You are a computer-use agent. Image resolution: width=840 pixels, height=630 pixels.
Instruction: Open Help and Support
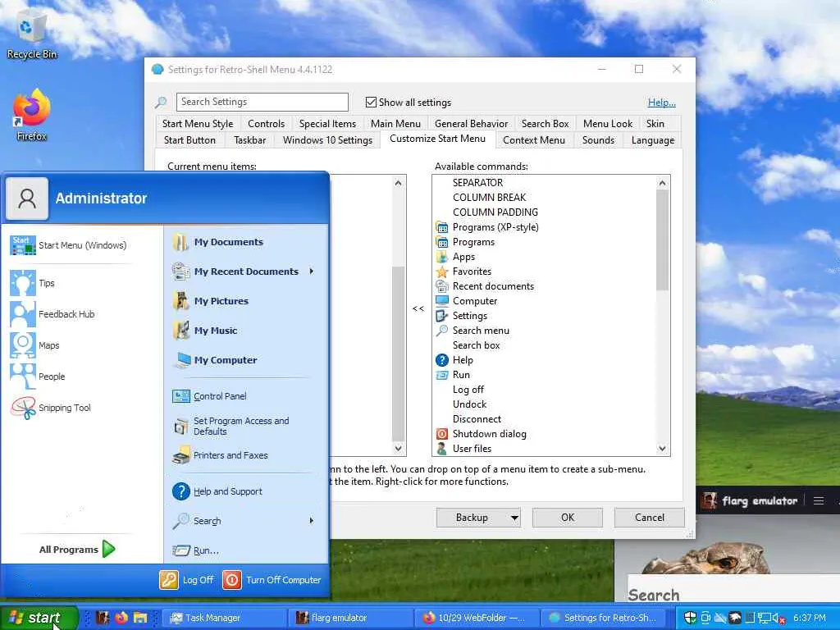pos(217,491)
